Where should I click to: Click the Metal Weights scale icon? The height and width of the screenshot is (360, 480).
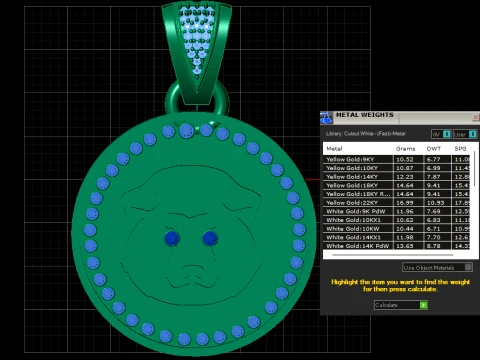point(326,117)
